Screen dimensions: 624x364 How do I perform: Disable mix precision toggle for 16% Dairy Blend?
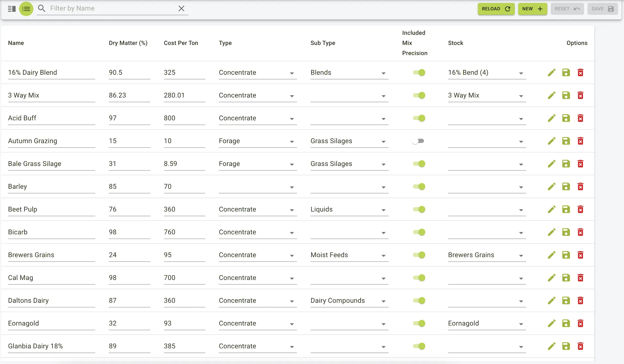419,73
